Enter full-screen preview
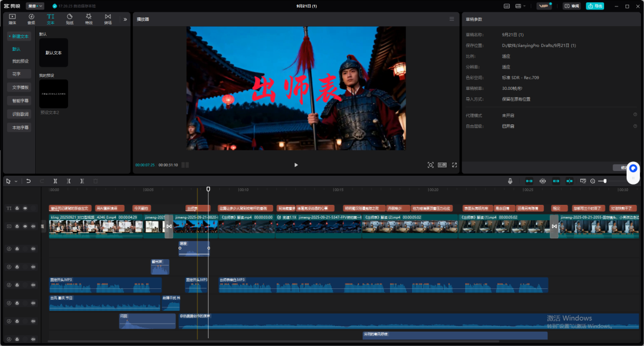This screenshot has width=644, height=346. tap(454, 165)
